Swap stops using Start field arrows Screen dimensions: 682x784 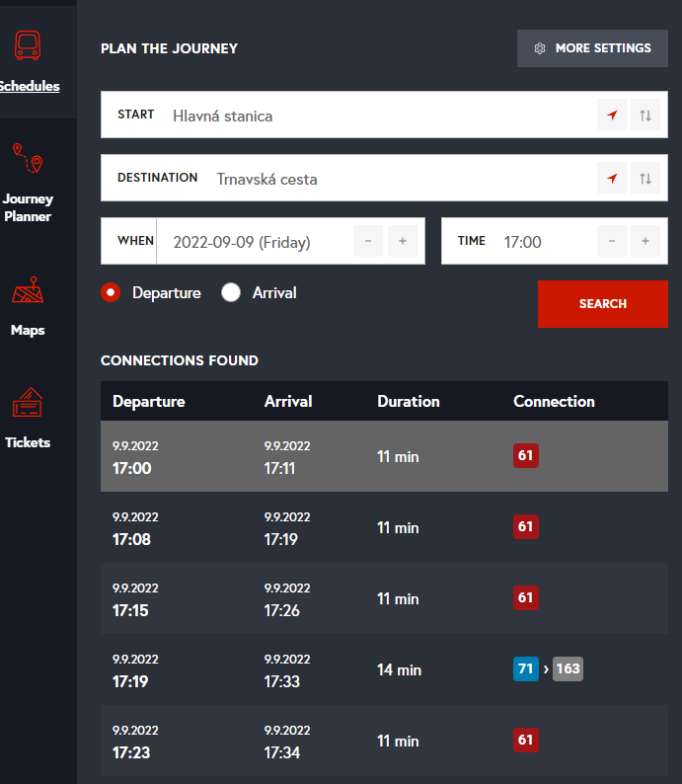coord(645,116)
